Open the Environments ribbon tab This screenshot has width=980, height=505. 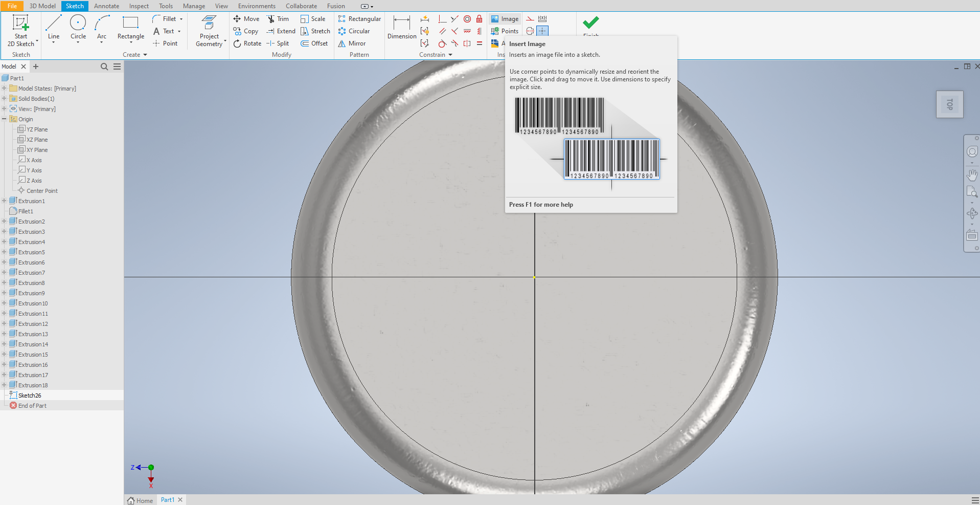pyautogui.click(x=257, y=6)
